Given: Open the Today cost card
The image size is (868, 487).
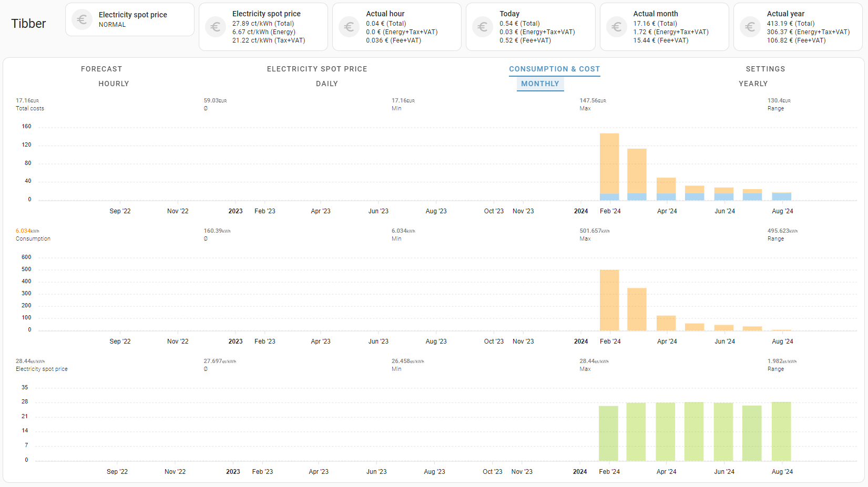Looking at the screenshot, I should click(x=530, y=27).
